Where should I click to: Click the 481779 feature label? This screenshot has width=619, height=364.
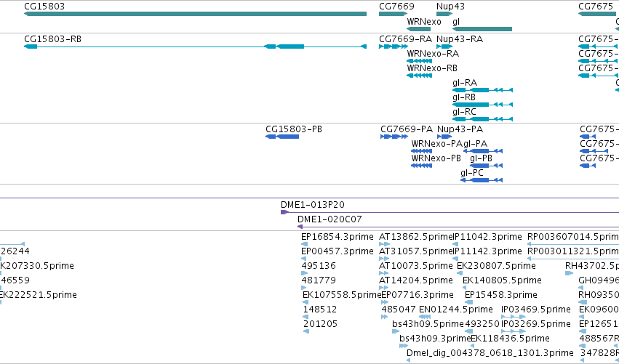[x=318, y=280]
